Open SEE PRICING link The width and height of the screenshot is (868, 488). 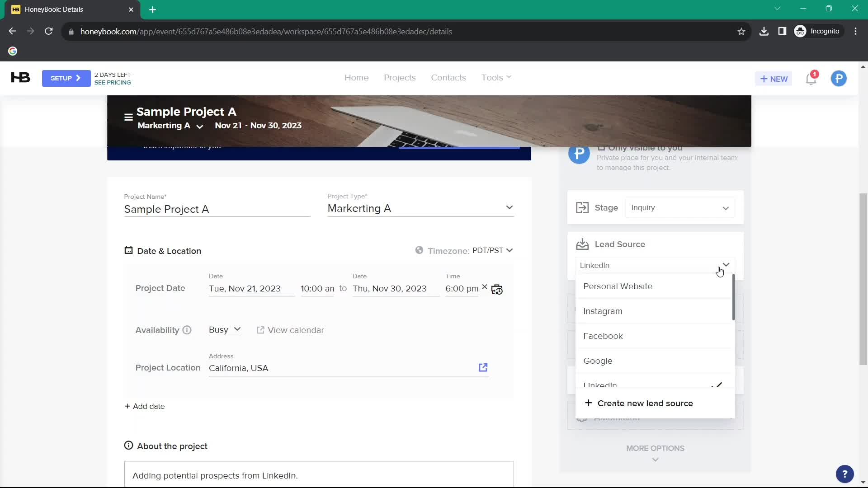tap(113, 83)
